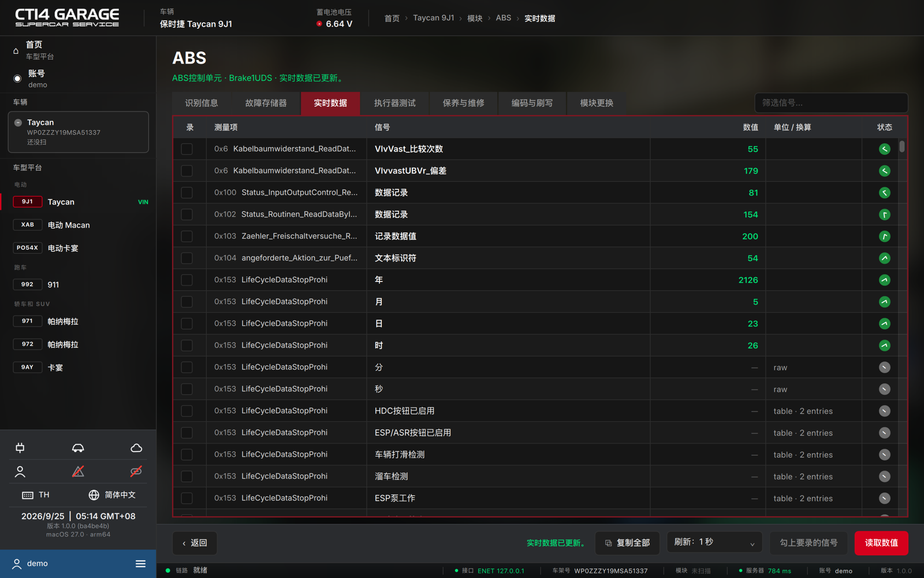The height and width of the screenshot is (578, 924).
Task: Click the status gauge in the 年 row
Action: pyautogui.click(x=884, y=280)
